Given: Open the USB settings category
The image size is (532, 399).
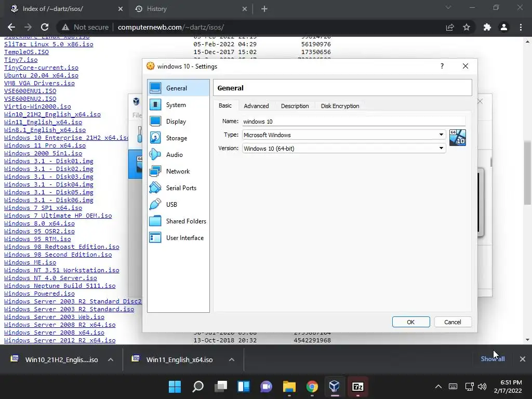Looking at the screenshot, I should 179,205.
